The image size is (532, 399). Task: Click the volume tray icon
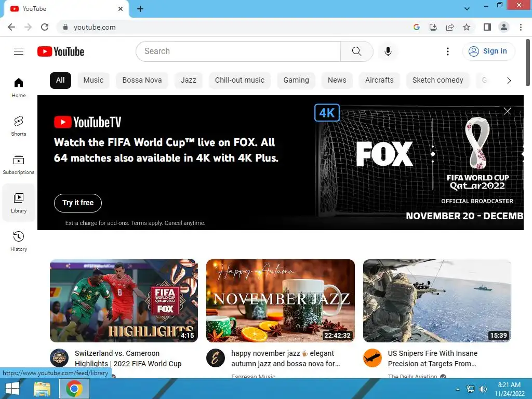click(x=483, y=389)
